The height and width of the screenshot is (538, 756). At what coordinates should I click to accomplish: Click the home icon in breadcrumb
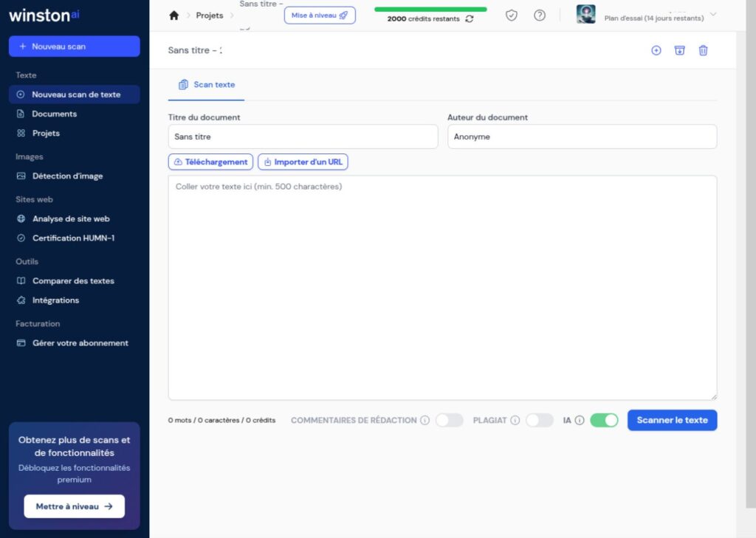[x=174, y=15]
